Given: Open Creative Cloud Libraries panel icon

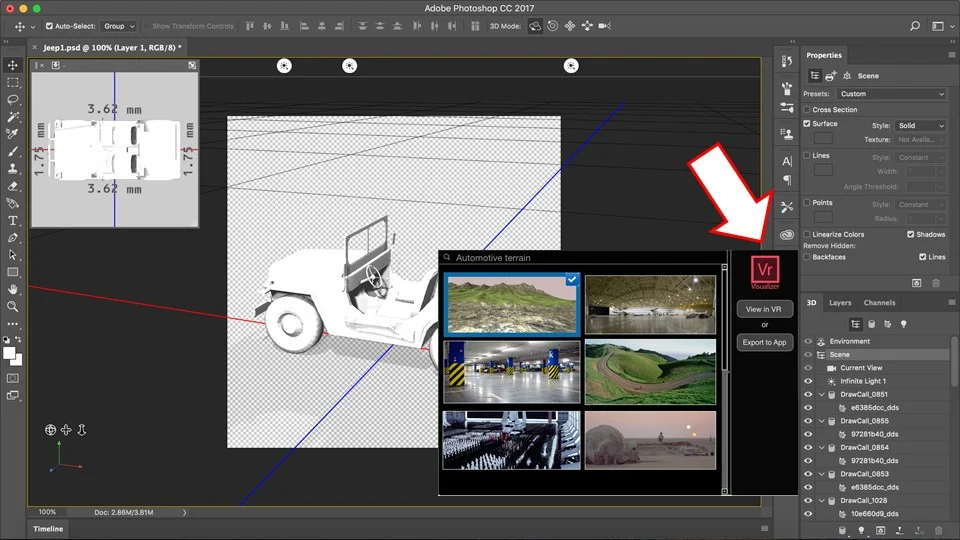Looking at the screenshot, I should (787, 234).
